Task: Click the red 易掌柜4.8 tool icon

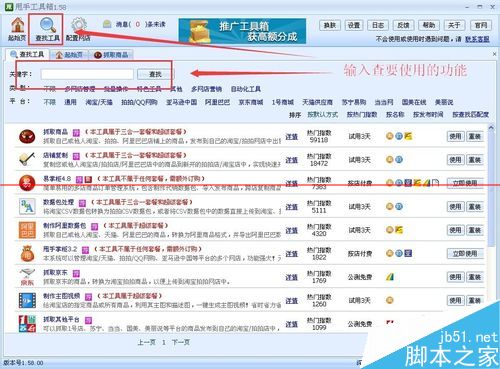Action: click(x=27, y=183)
